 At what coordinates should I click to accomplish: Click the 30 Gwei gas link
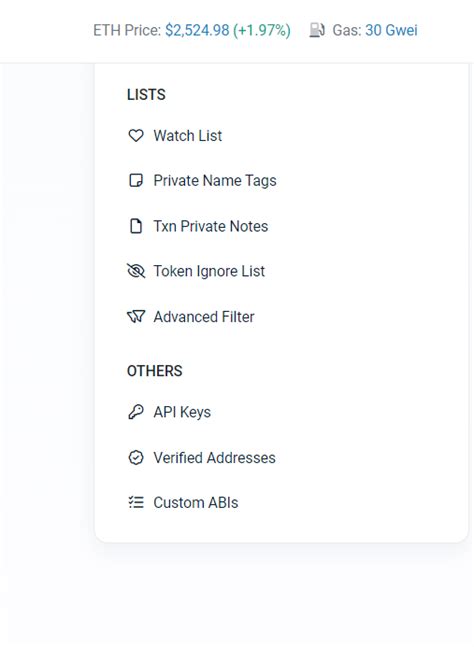[x=391, y=30]
